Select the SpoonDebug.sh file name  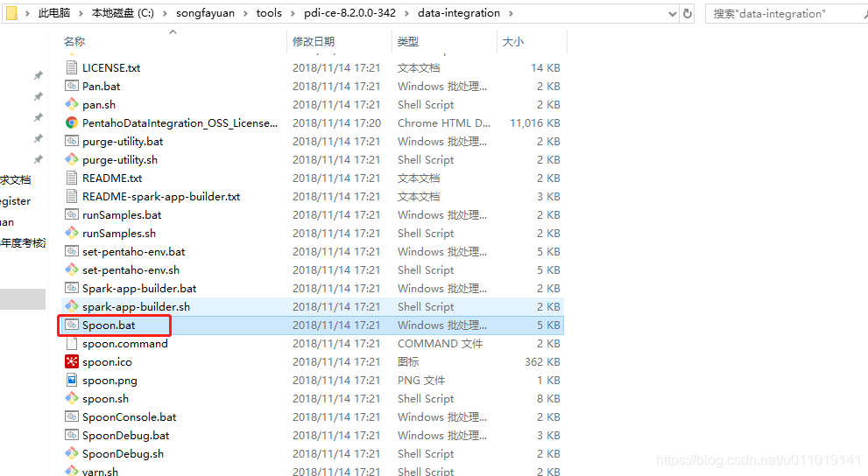[x=123, y=454]
